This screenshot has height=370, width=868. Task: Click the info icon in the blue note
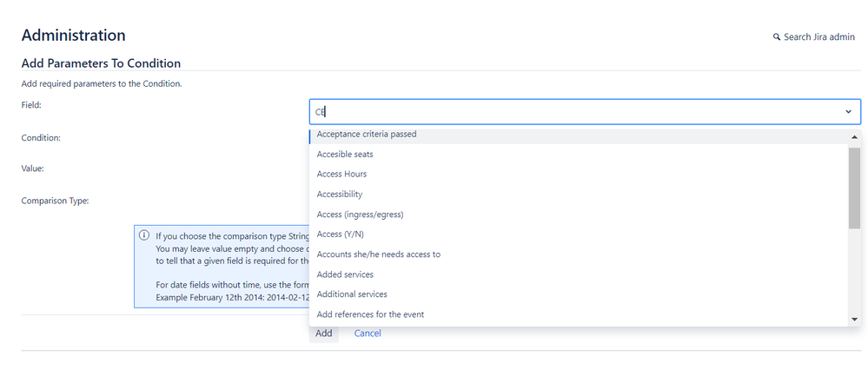(x=144, y=235)
